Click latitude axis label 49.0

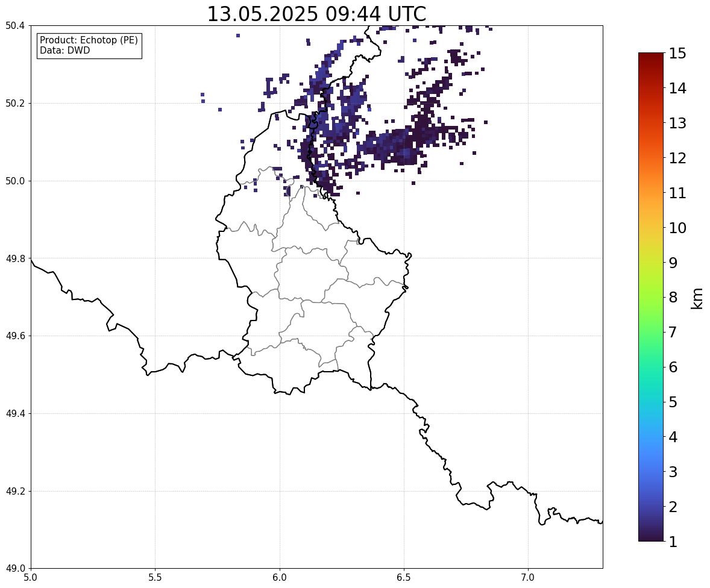click(x=15, y=569)
